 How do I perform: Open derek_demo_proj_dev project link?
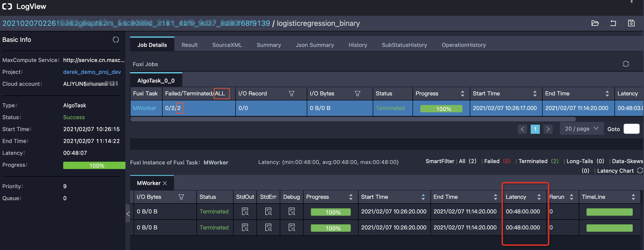click(92, 72)
